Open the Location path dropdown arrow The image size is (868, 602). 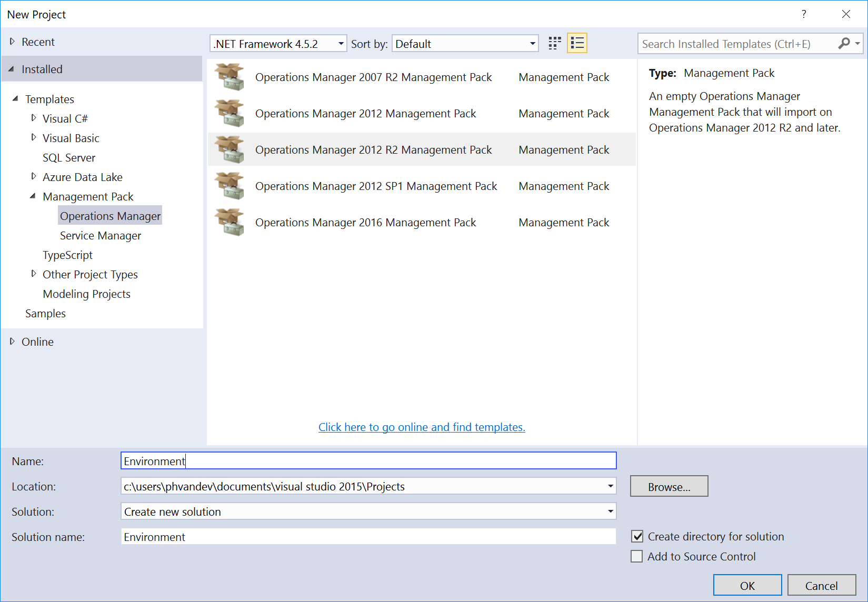tap(610, 486)
